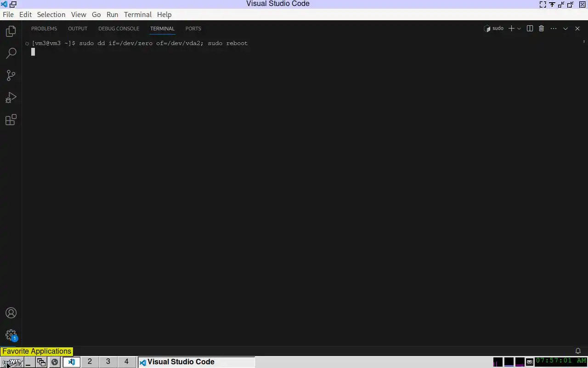588x368 pixels.
Task: Split the terminal
Action: (530, 29)
